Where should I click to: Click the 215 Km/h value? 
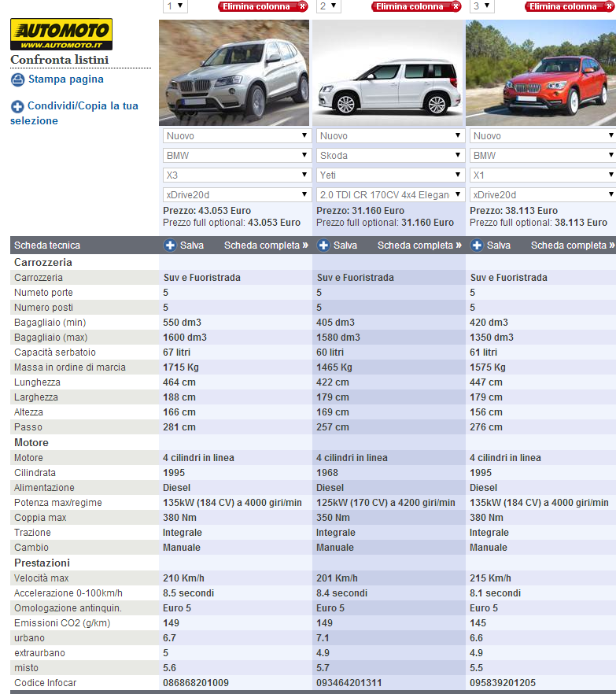(x=490, y=578)
